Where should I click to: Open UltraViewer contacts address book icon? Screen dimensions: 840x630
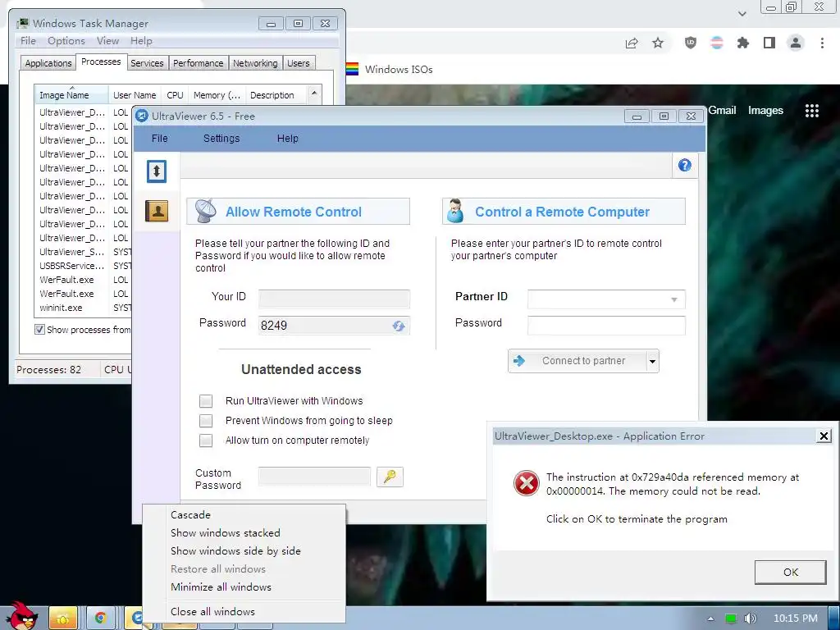157,211
